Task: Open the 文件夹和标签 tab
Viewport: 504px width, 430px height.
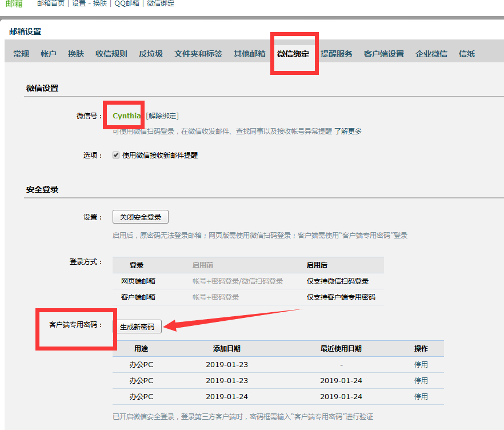Action: pyautogui.click(x=198, y=54)
